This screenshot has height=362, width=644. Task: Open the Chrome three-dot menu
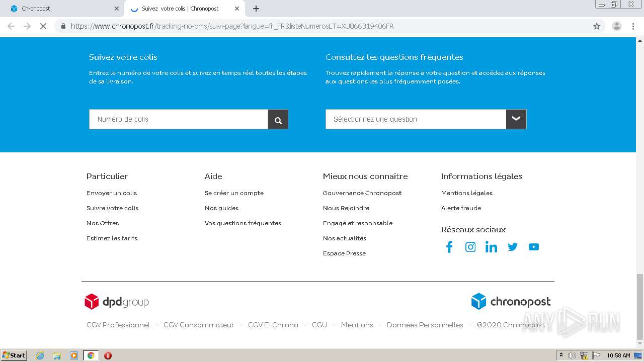coord(633,26)
